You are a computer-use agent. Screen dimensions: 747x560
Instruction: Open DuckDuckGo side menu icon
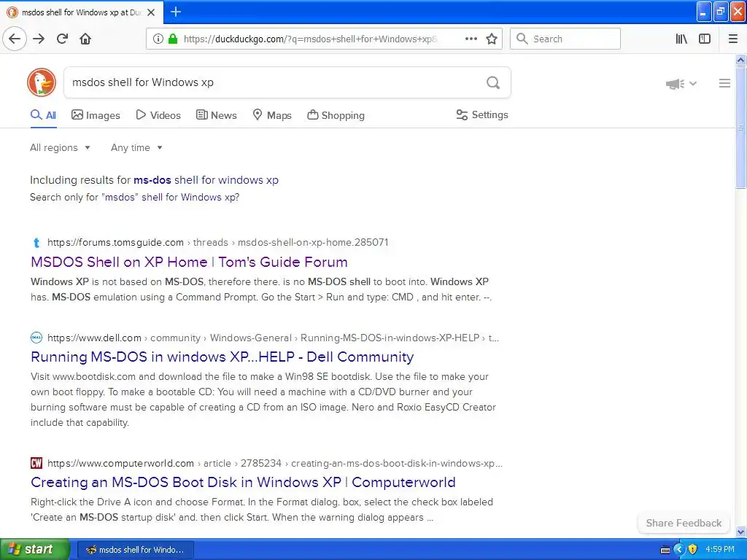coord(724,83)
